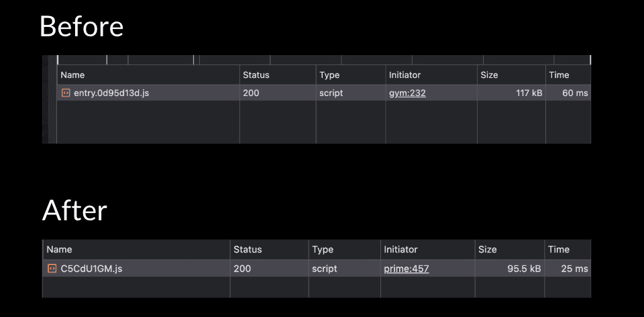Select the entry.0d95d13d.js request row
This screenshot has width=644, height=317.
pyautogui.click(x=323, y=93)
